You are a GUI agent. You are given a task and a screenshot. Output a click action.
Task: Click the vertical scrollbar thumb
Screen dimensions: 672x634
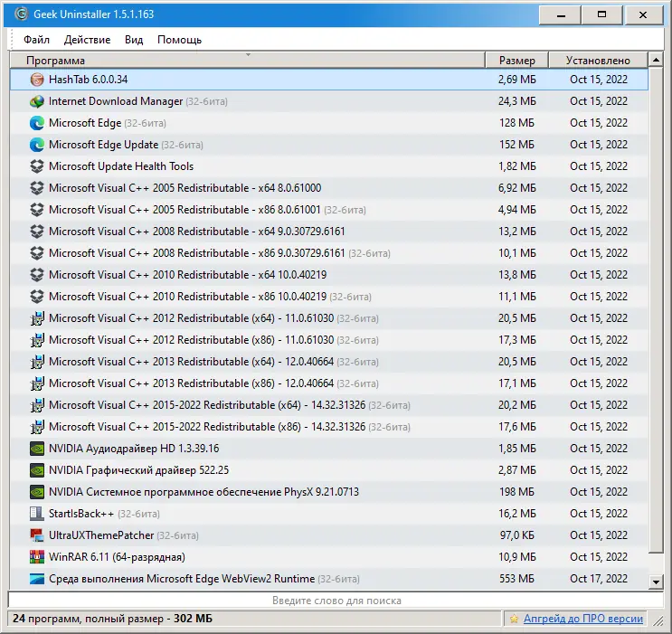[656, 310]
